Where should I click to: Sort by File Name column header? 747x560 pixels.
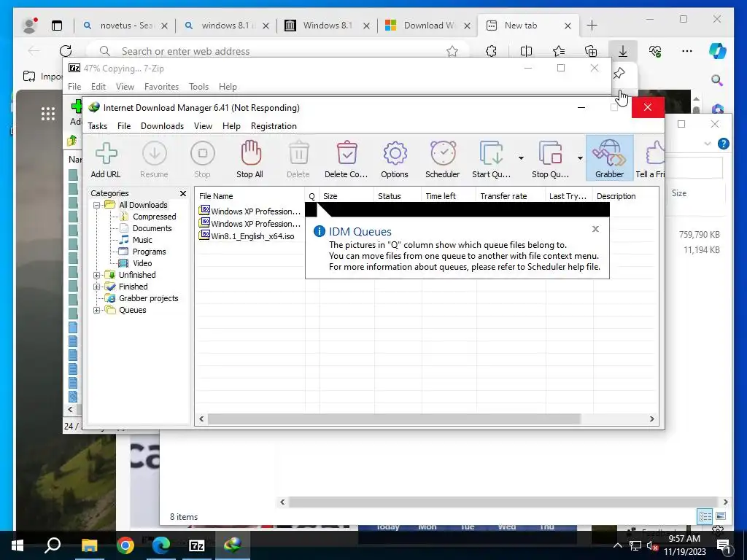249,196
